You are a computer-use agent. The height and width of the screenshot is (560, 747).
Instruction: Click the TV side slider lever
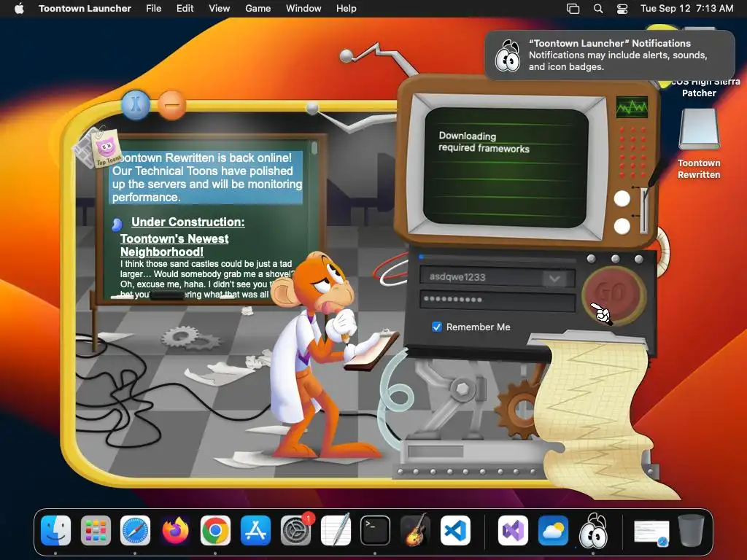(644, 210)
